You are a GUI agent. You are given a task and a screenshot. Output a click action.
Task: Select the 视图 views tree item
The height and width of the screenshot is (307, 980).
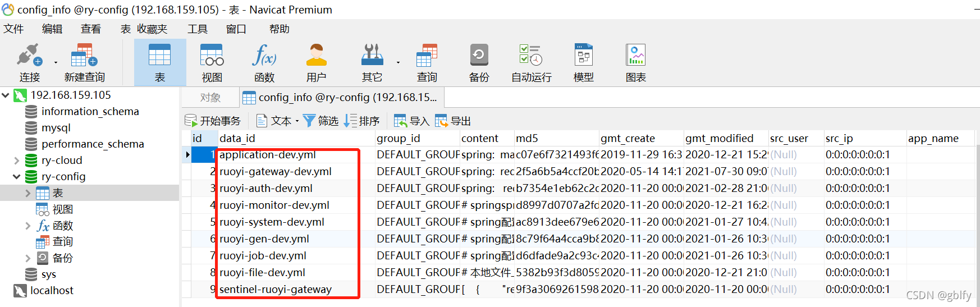pos(62,209)
